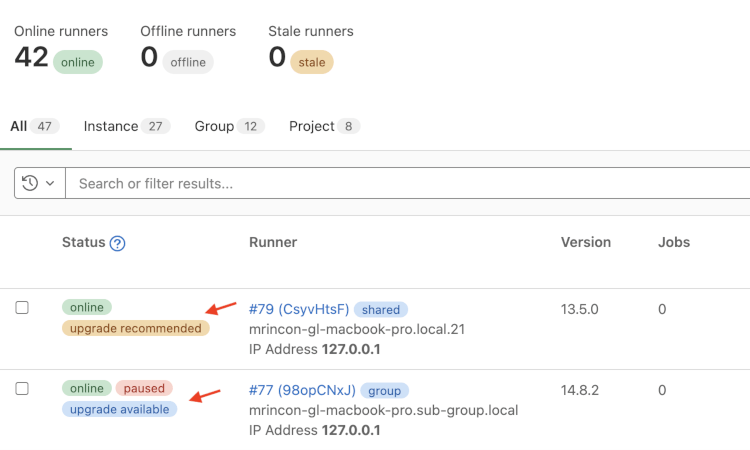This screenshot has width=750, height=450.
Task: Open runner #79 (CsyvHtsF) link
Action: click(298, 309)
